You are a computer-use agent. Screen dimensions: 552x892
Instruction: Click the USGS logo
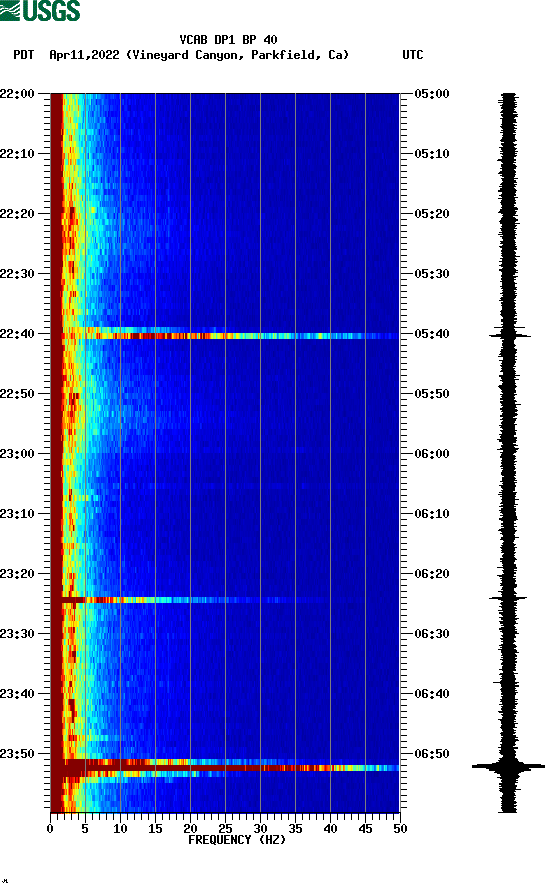click(x=40, y=10)
